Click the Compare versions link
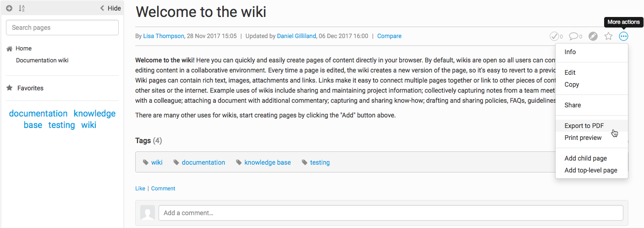Screen dimensions: 644x228 [389, 36]
